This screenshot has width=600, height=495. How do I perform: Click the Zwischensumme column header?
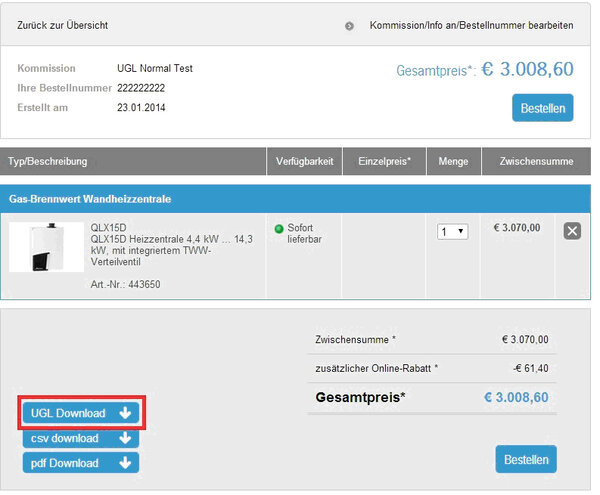pos(535,161)
